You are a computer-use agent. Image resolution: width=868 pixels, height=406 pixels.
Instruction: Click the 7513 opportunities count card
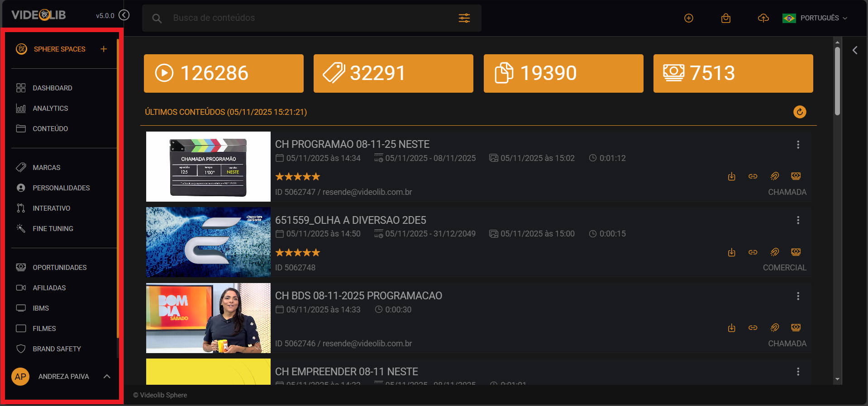pos(733,73)
